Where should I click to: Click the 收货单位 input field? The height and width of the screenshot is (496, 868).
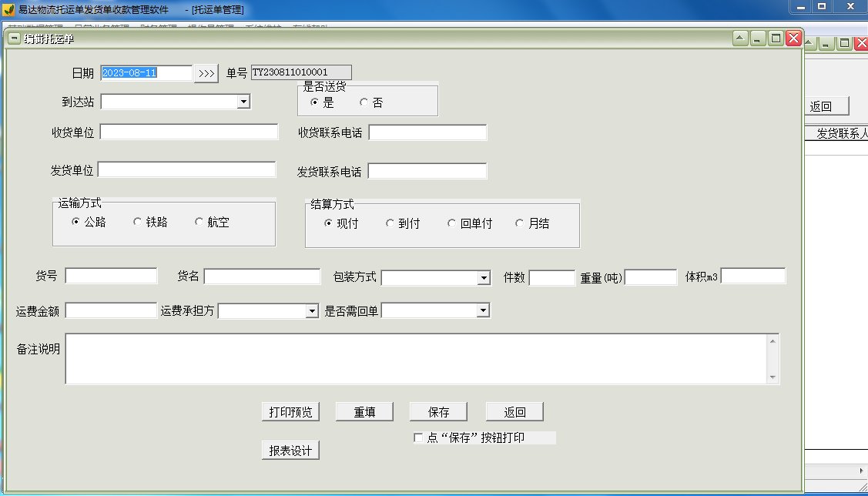click(x=189, y=132)
